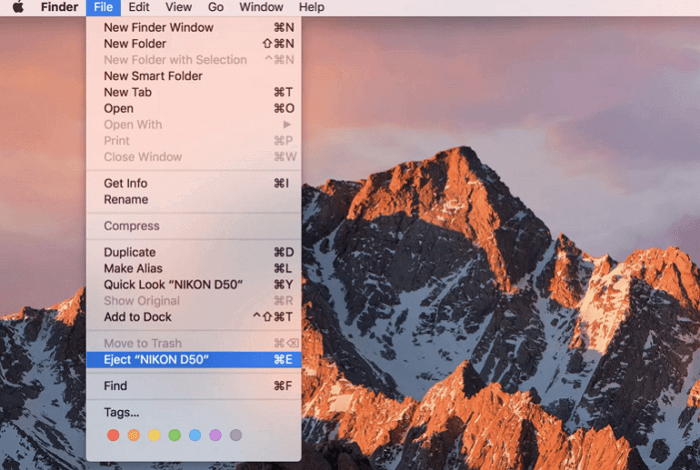Close the open File menu
Image resolution: width=700 pixels, height=470 pixels.
point(103,7)
